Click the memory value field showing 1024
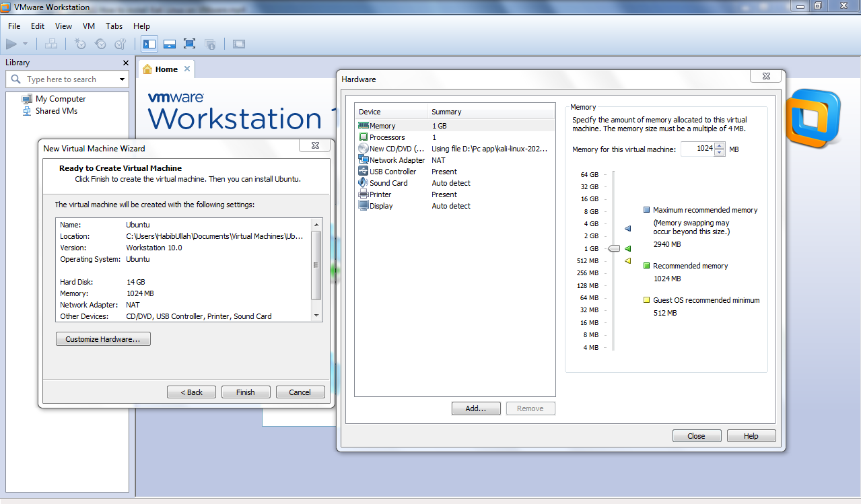 tap(697, 149)
